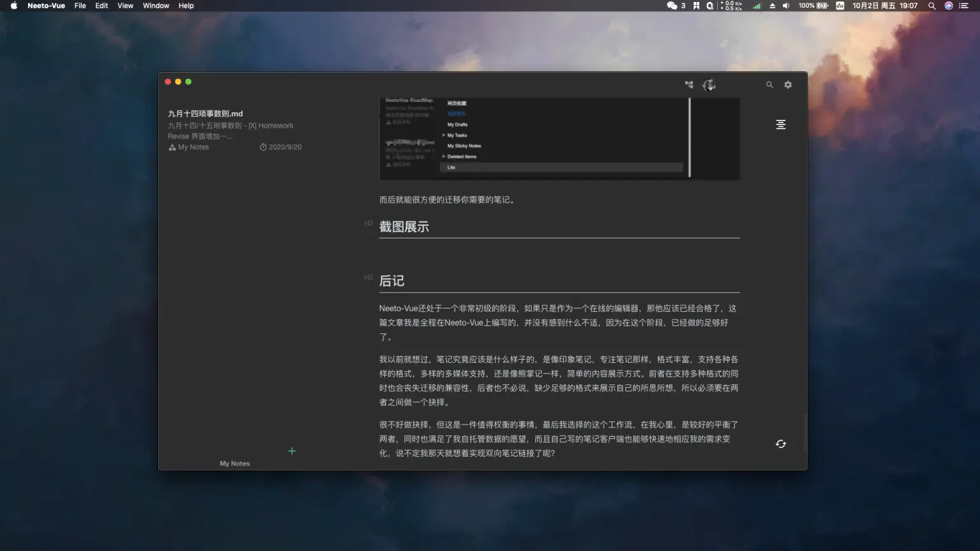Open the File menu
The width and height of the screenshot is (980, 551).
[80, 6]
